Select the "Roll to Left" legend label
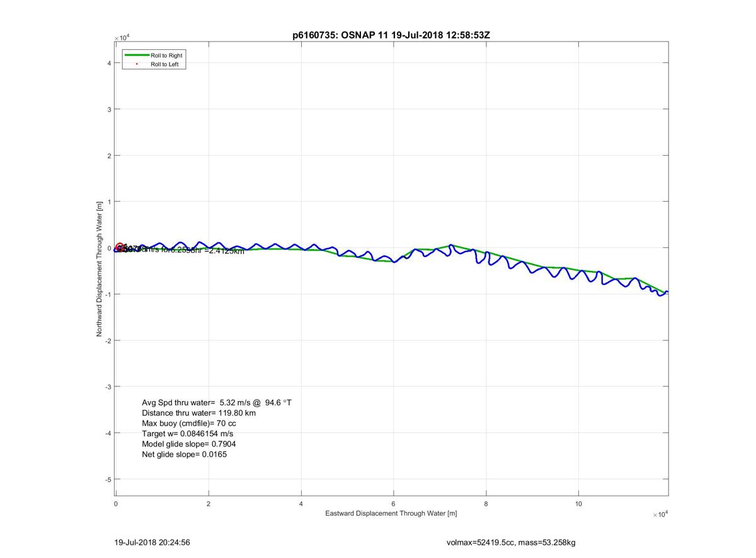 click(165, 64)
